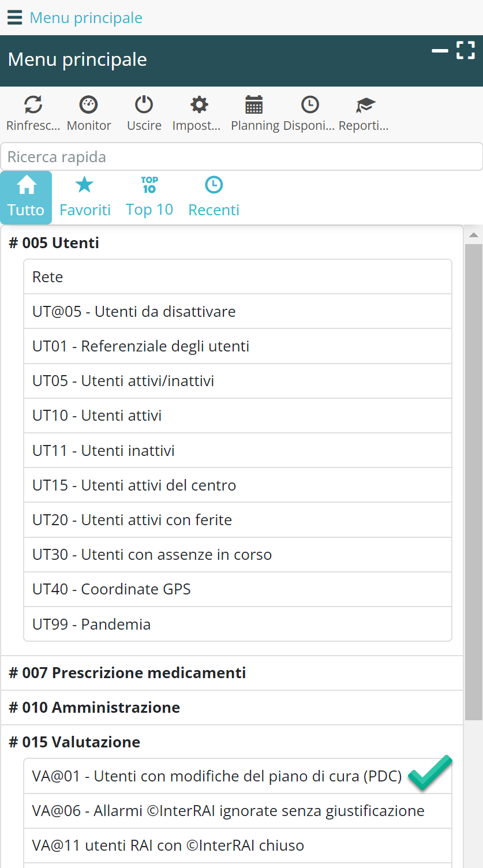
Task: Click the hamburger menu icon
Action: pyautogui.click(x=14, y=18)
